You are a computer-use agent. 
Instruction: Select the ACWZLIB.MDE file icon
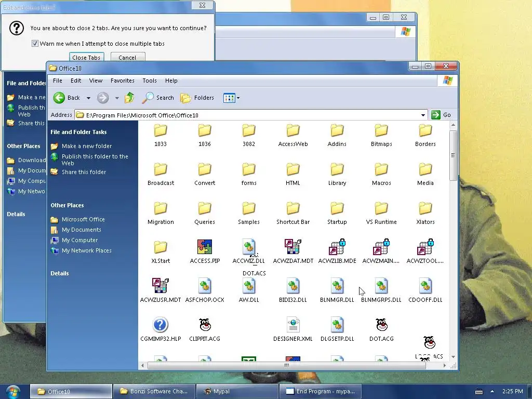(337, 247)
